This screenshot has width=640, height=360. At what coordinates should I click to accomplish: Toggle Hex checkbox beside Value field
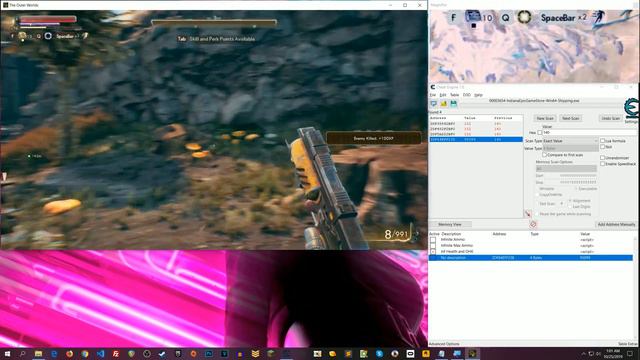[x=540, y=133]
